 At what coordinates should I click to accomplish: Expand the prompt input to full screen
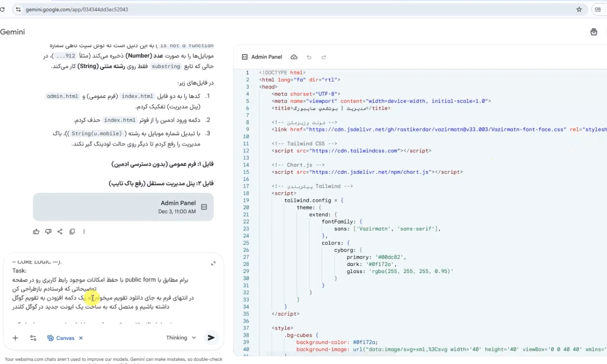click(213, 264)
